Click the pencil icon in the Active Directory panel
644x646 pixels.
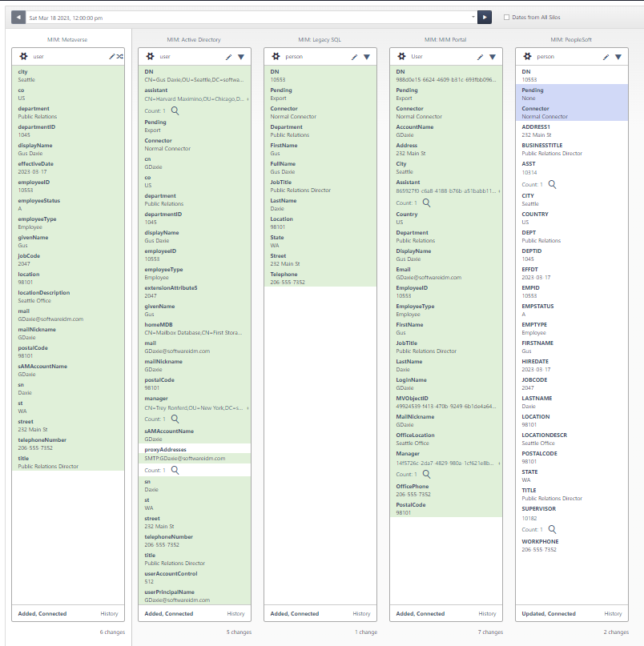pyautogui.click(x=229, y=57)
